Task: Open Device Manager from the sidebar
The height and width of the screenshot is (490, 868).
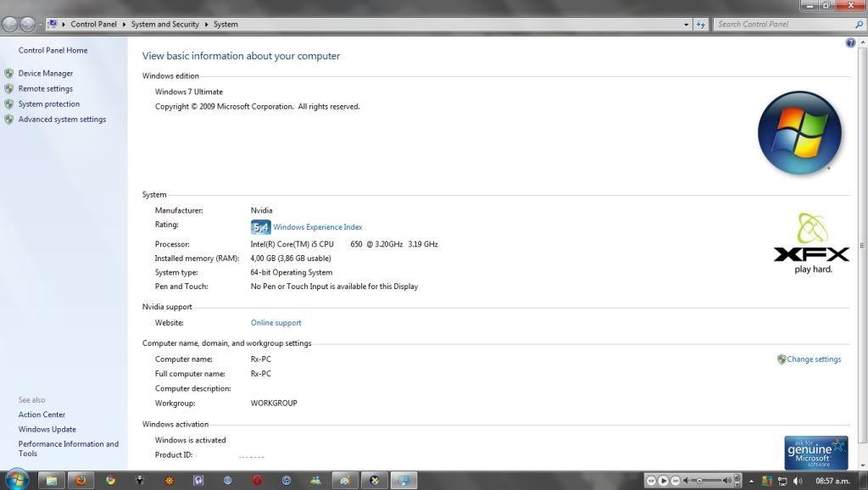Action: 46,73
